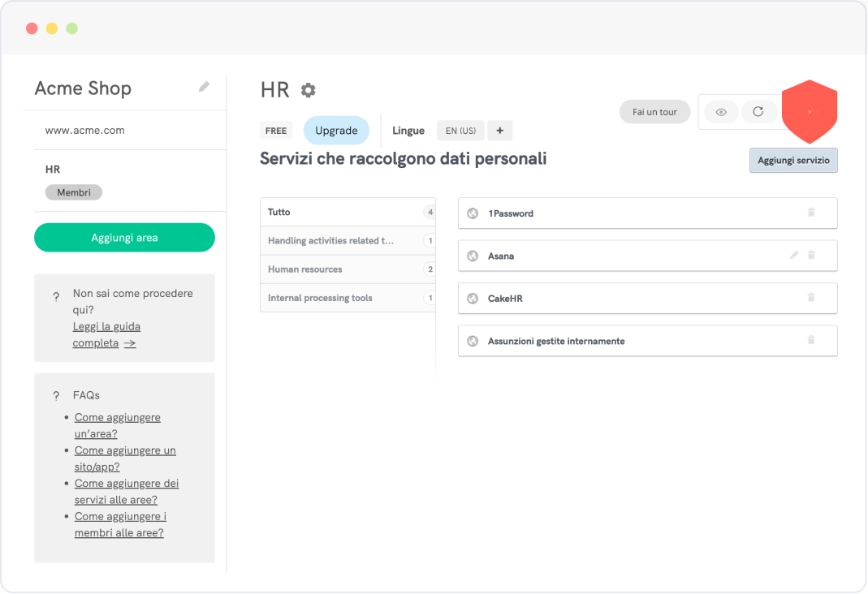Toggle the eye preview button

tap(720, 112)
